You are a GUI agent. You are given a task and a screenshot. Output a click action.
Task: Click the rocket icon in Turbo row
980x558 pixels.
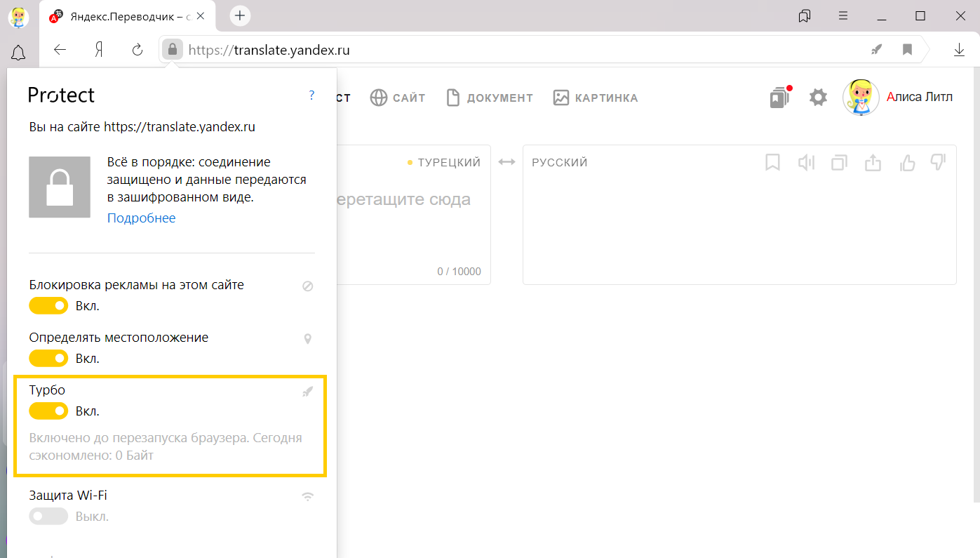pos(307,392)
